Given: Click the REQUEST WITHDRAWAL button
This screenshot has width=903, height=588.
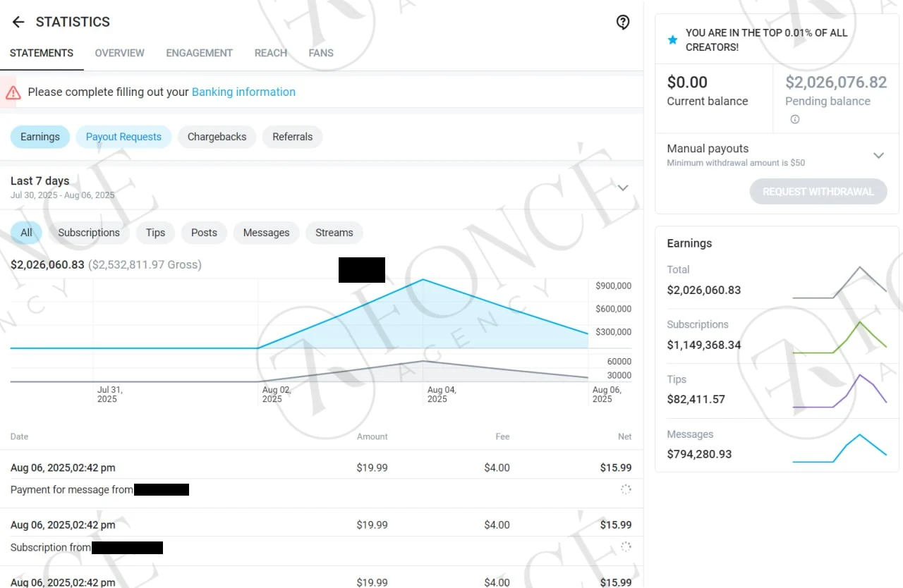Looking at the screenshot, I should tap(818, 191).
